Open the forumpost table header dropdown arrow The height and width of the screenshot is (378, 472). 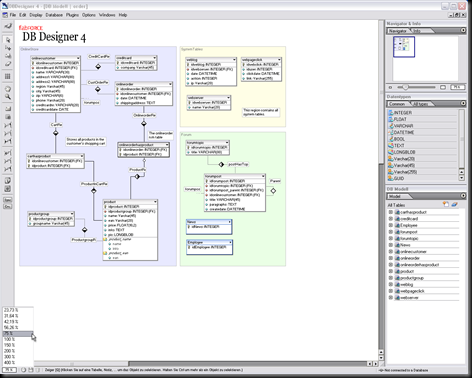pyautogui.click(x=263, y=176)
